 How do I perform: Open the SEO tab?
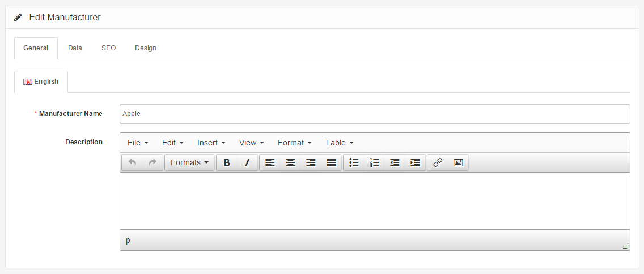point(108,48)
